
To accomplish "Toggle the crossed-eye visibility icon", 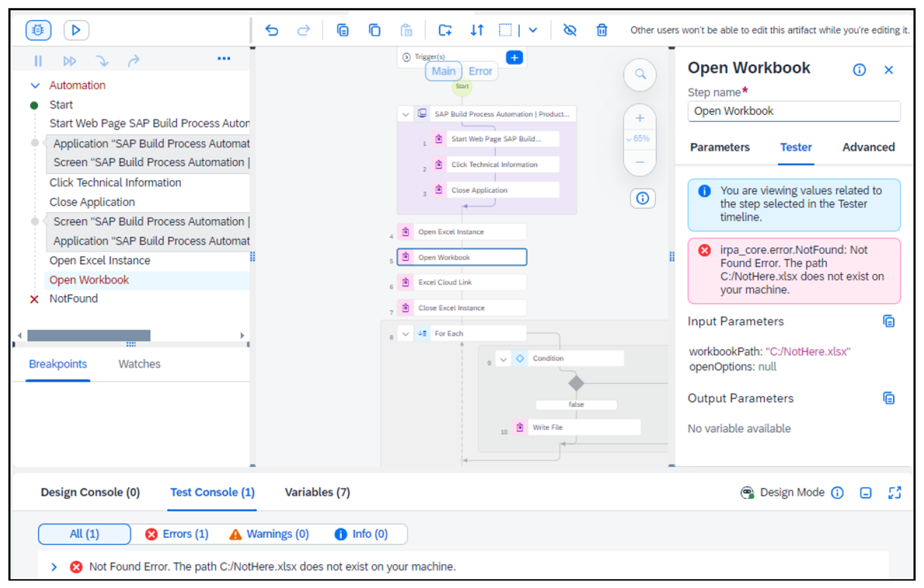I will [x=569, y=30].
